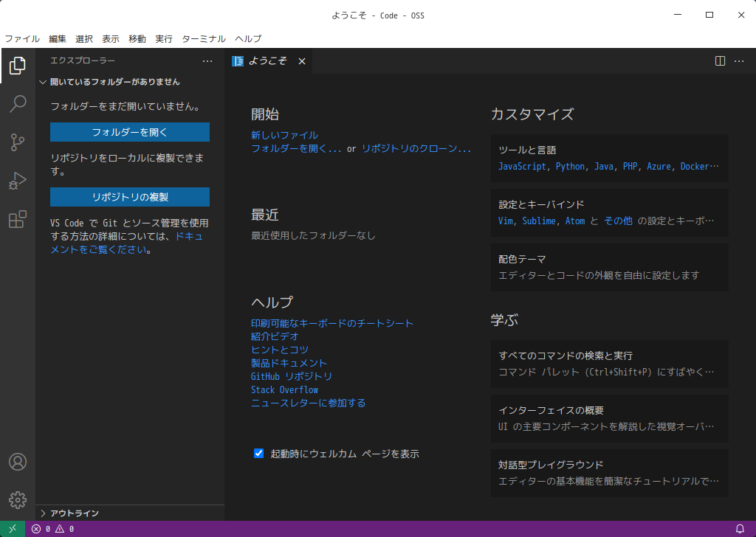Click the リポジトリのクローン... link
This screenshot has width=756, height=537.
[x=416, y=149]
